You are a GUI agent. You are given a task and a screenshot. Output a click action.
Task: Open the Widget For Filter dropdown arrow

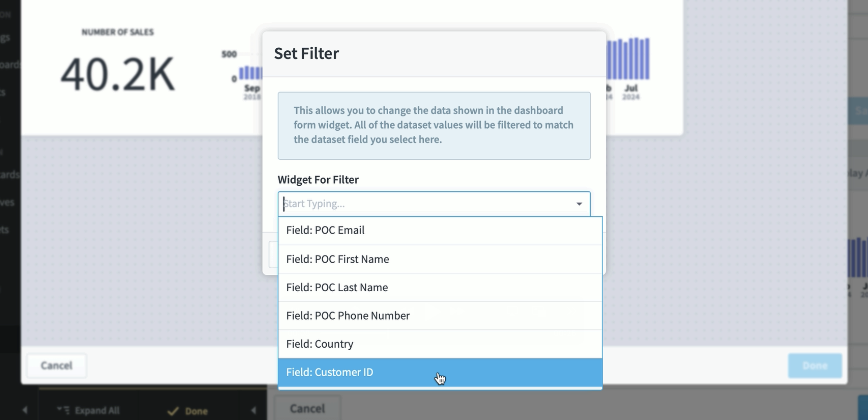(579, 204)
